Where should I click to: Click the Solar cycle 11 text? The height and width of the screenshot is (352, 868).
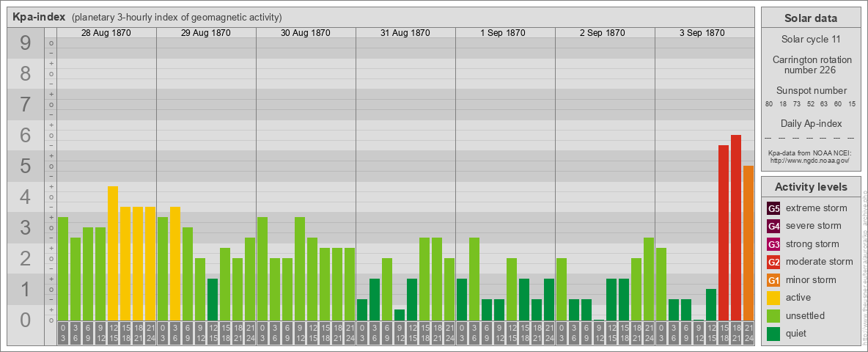[811, 40]
